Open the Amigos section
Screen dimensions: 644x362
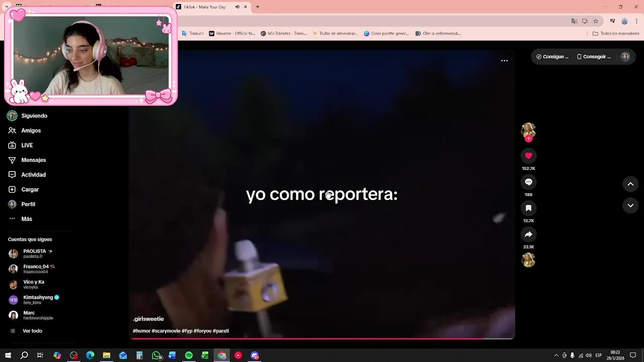(25, 130)
